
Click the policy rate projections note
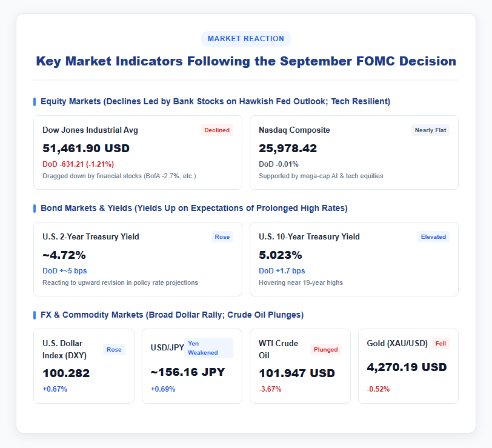[120, 283]
